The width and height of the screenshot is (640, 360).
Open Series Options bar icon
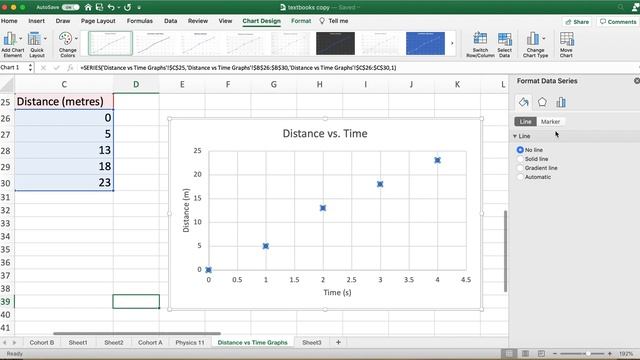561,102
